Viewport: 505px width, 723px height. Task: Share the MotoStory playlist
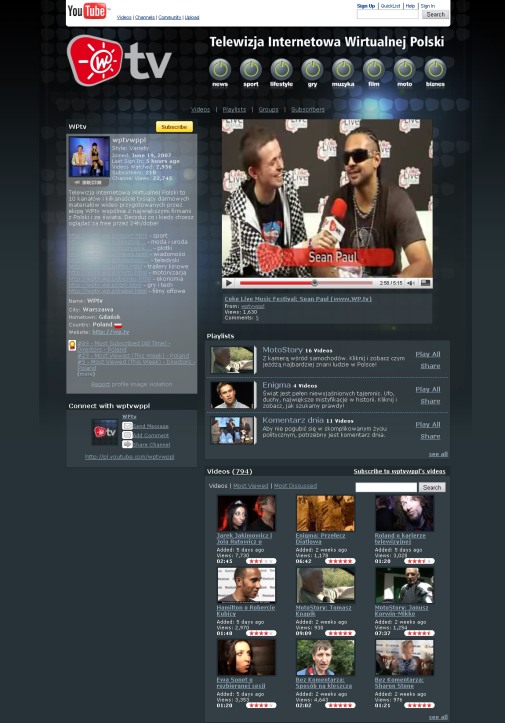[x=430, y=366]
